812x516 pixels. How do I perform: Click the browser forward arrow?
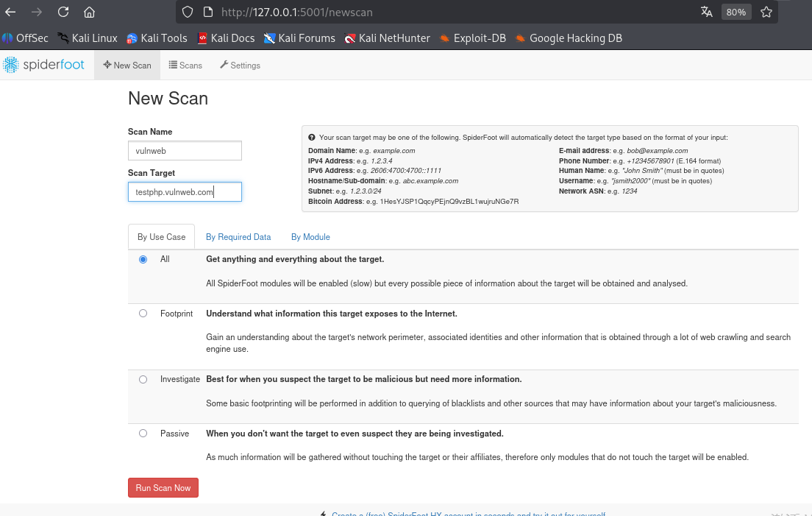[x=36, y=12]
